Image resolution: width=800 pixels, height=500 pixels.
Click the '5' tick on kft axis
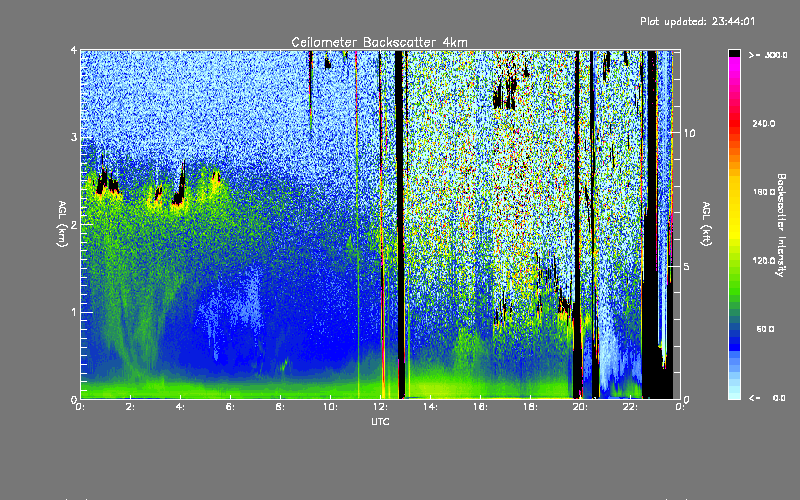(x=687, y=266)
